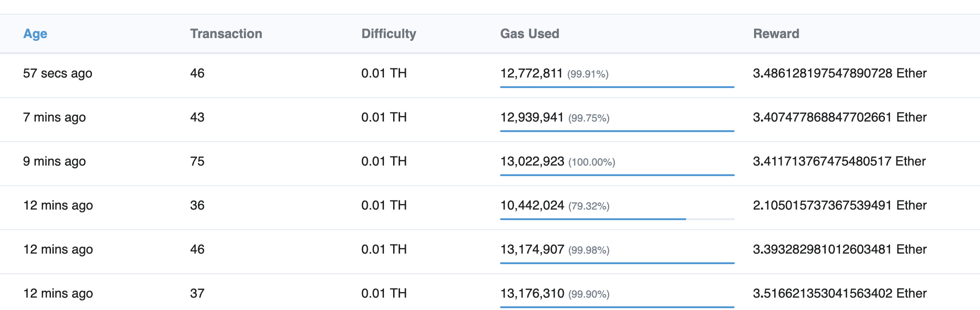Click gas progress bar under 12,772,811
This screenshot has height=310, width=980.
coord(617,87)
